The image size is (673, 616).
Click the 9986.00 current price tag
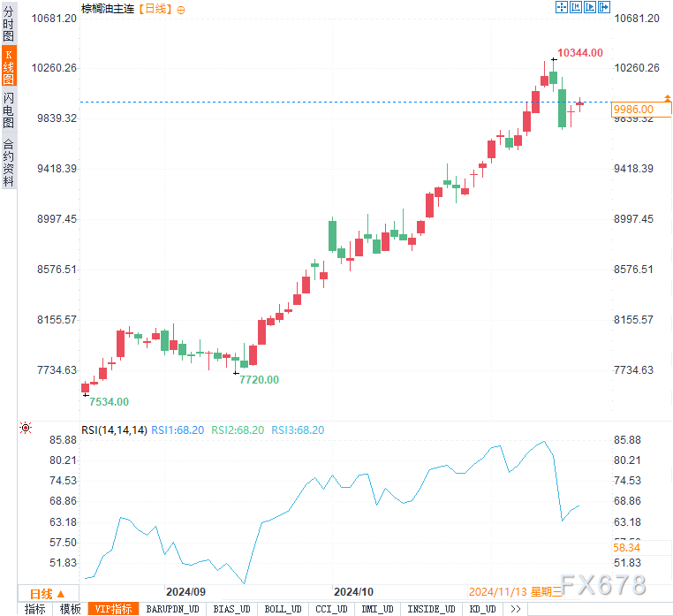[x=633, y=109]
